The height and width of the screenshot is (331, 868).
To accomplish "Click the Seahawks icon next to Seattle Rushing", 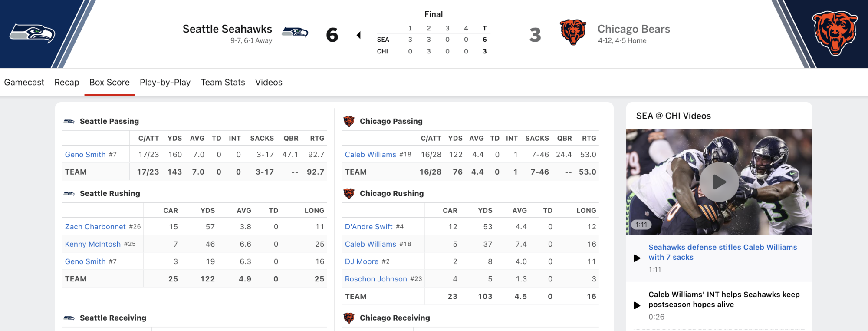I will [69, 193].
